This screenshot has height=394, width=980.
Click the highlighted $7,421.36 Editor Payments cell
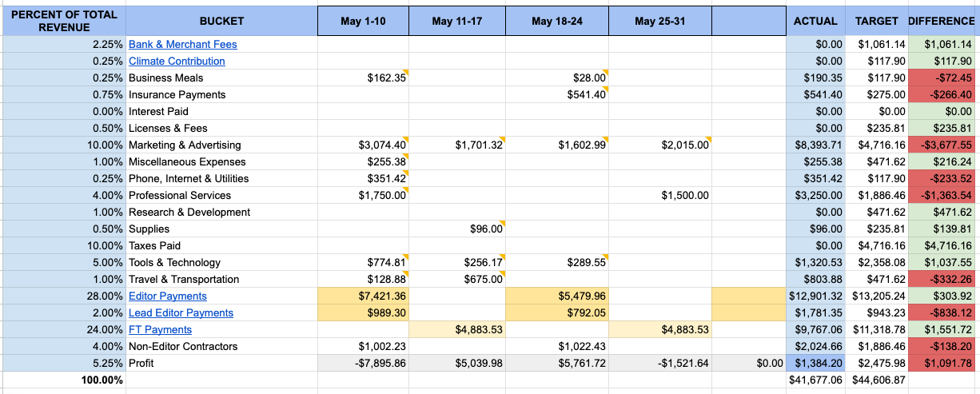381,296
